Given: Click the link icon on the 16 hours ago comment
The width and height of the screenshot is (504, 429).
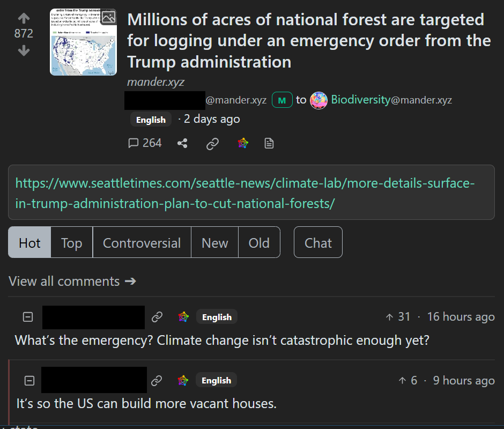Looking at the screenshot, I should (x=157, y=317).
